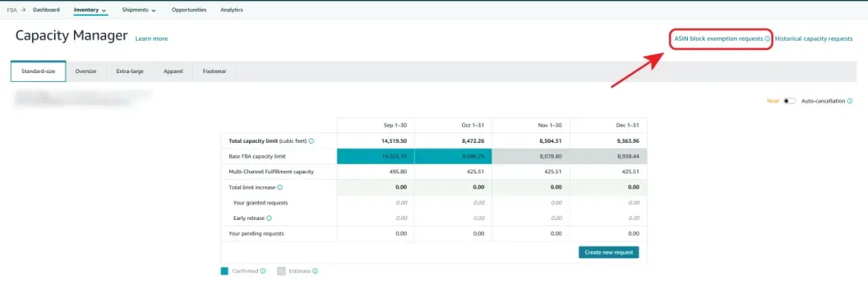Switch to the Oversize tab
Image resolution: width=868 pixels, height=289 pixels.
86,71
